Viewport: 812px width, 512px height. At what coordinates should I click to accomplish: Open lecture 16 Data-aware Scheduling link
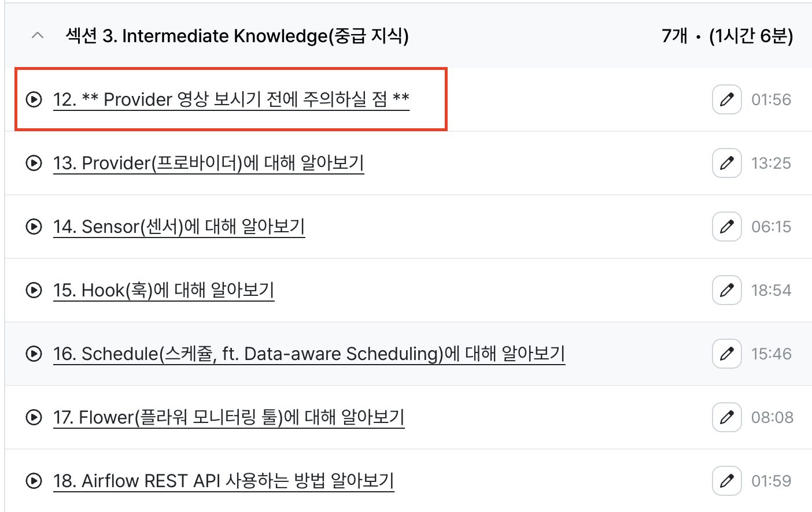pyautogui.click(x=309, y=354)
